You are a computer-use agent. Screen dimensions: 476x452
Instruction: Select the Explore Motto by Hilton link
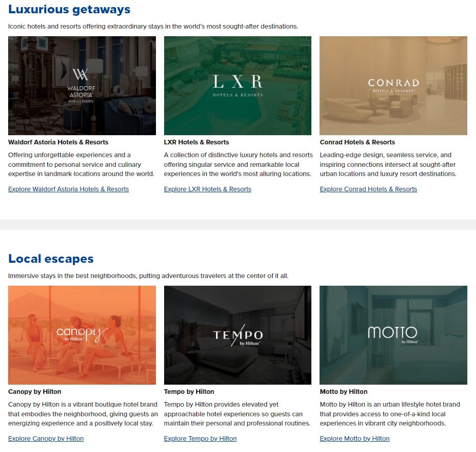[x=355, y=439]
